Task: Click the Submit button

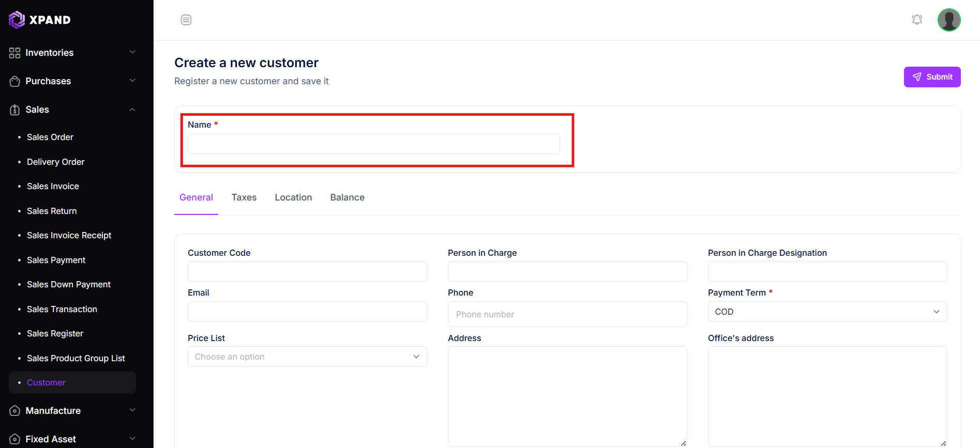Action: pos(932,77)
